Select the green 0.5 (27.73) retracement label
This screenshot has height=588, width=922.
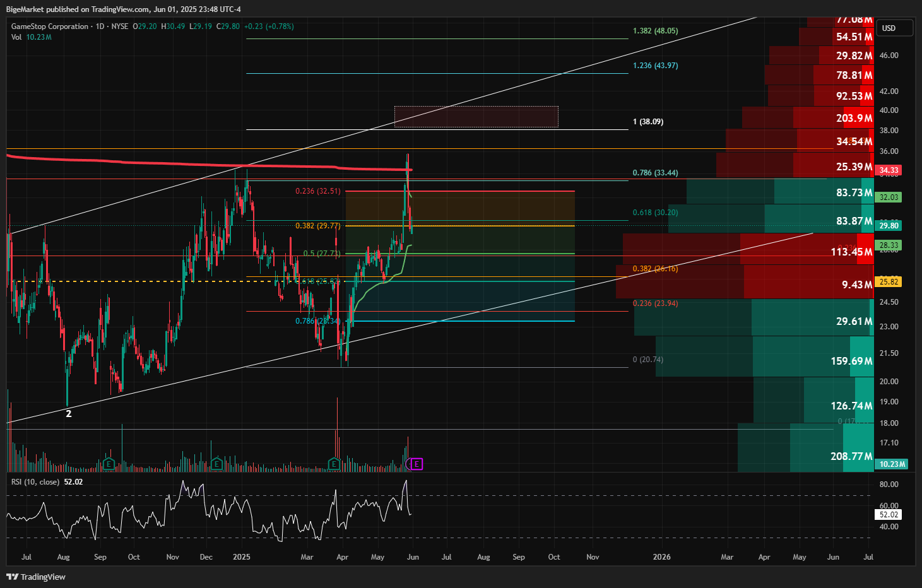click(322, 254)
